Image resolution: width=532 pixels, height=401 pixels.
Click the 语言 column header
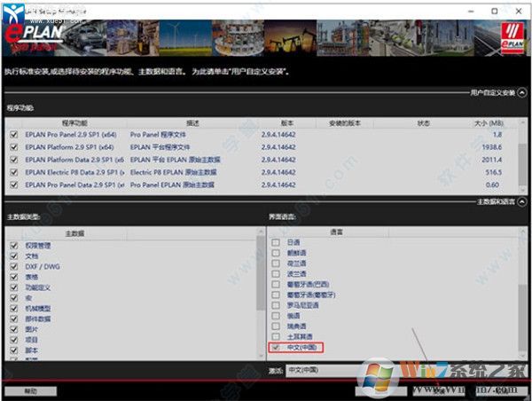coord(337,232)
